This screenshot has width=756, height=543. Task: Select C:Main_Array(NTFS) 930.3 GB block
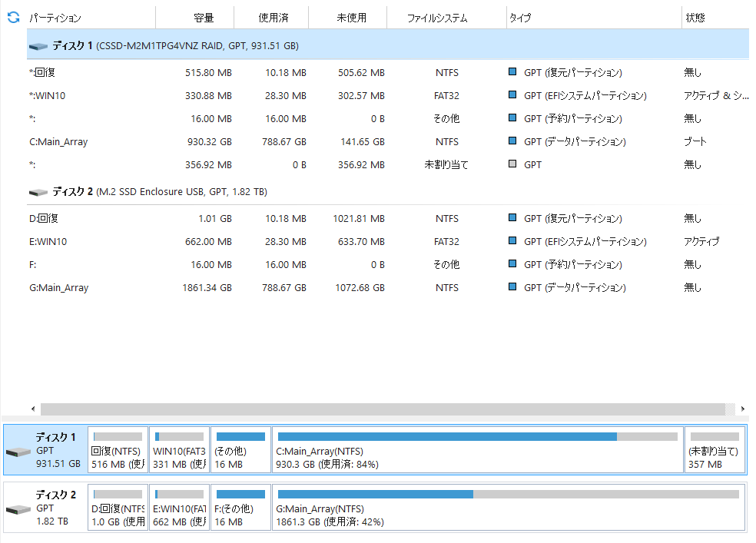click(x=478, y=450)
